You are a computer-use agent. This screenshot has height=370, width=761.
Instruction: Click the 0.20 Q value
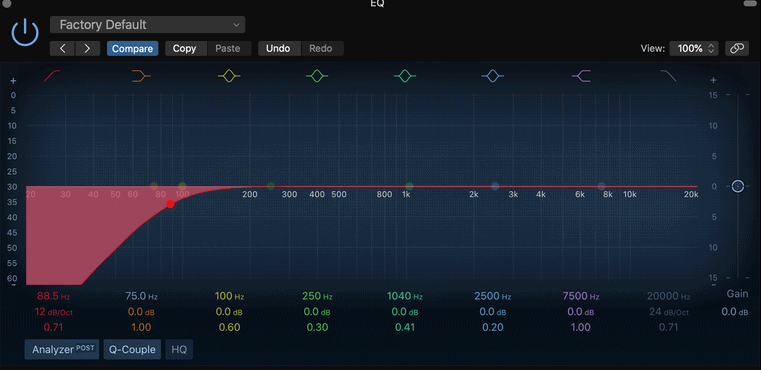[x=493, y=327]
